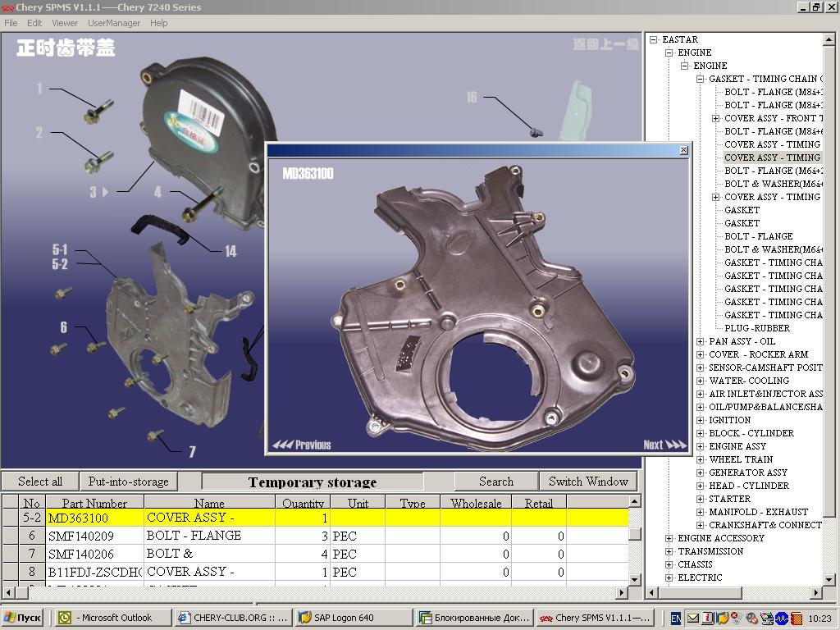Click callout 5-1 in diagram

pyautogui.click(x=60, y=249)
